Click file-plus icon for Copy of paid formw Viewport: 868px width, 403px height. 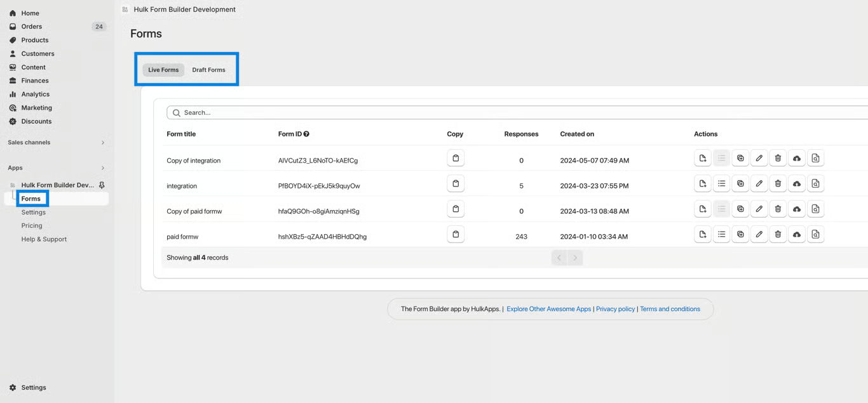point(703,209)
